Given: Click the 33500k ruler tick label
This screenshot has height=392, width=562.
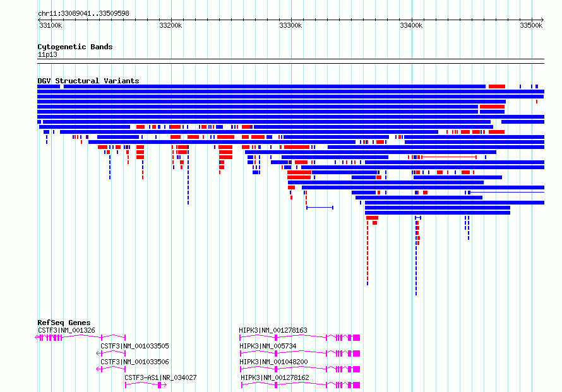Looking at the screenshot, I should click(x=531, y=25).
